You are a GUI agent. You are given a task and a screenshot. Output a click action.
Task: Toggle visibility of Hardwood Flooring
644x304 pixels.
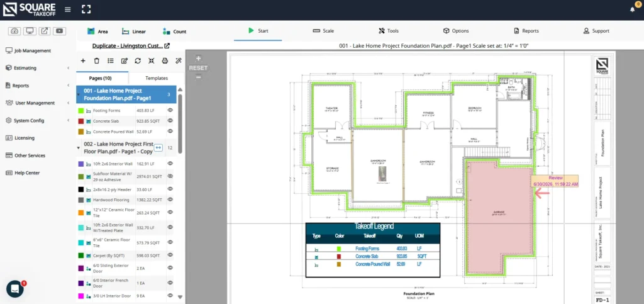tap(170, 200)
